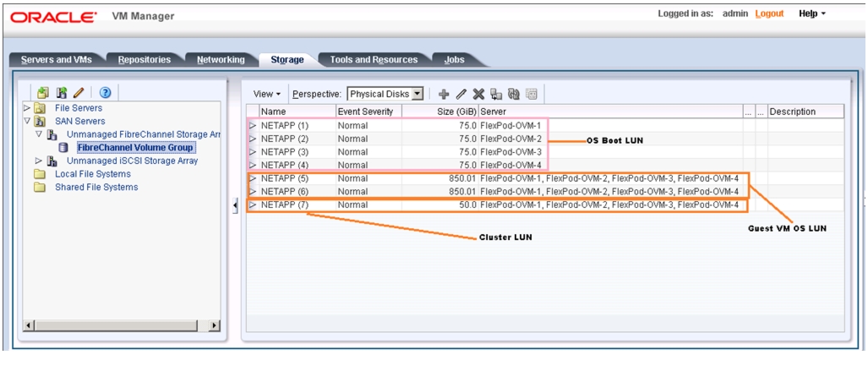Select Unmanaged iSCSI Storage Array item
This screenshot has height=371, width=868.
[133, 161]
